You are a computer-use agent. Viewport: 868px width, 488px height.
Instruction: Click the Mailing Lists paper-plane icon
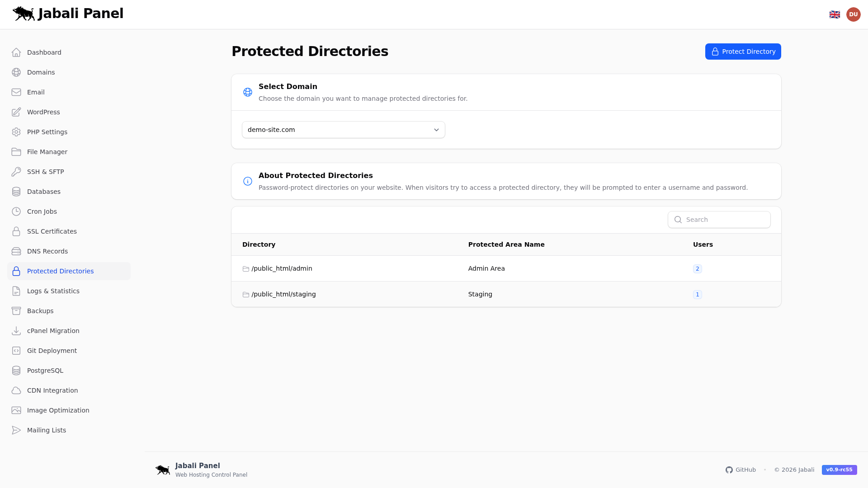[x=16, y=430]
